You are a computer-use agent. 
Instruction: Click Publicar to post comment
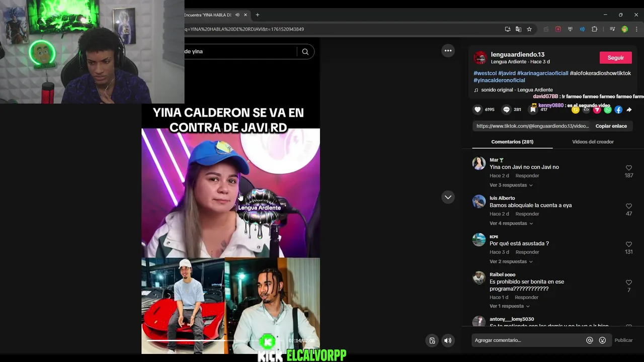(x=623, y=340)
